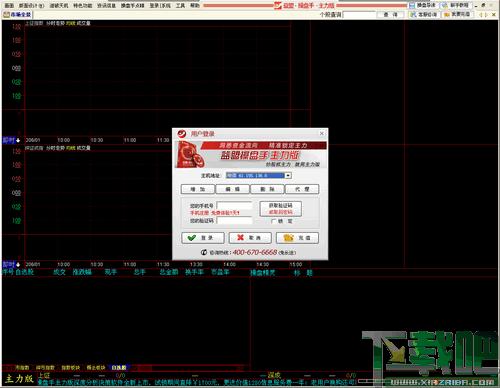The image size is (500, 388).
Task: Switch to the highlighted watchlist bottom tab
Action: (x=119, y=367)
